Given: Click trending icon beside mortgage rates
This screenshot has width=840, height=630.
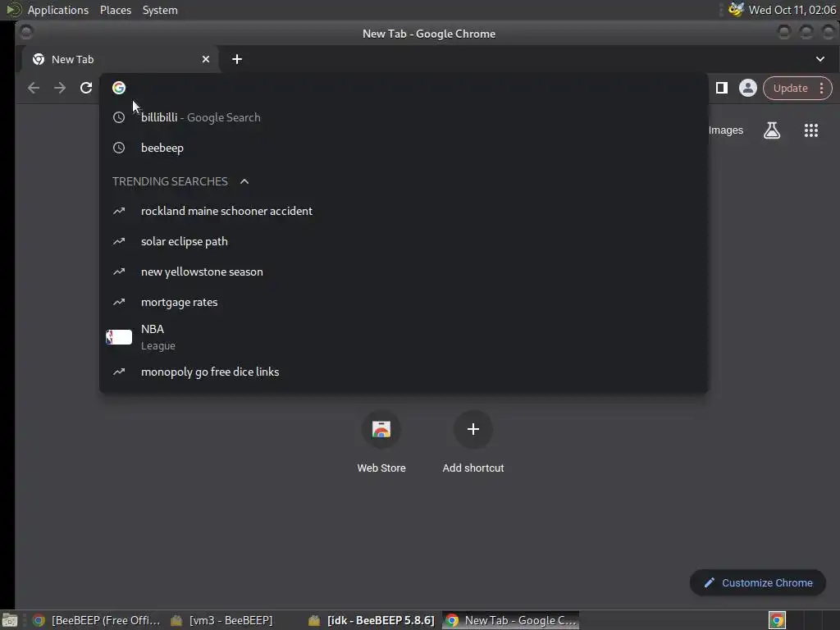Looking at the screenshot, I should [119, 302].
